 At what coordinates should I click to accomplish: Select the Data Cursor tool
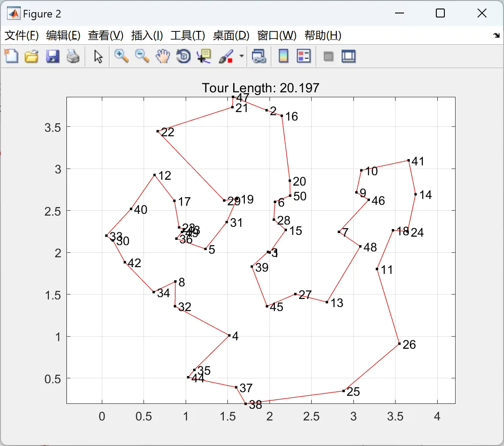coord(204,56)
